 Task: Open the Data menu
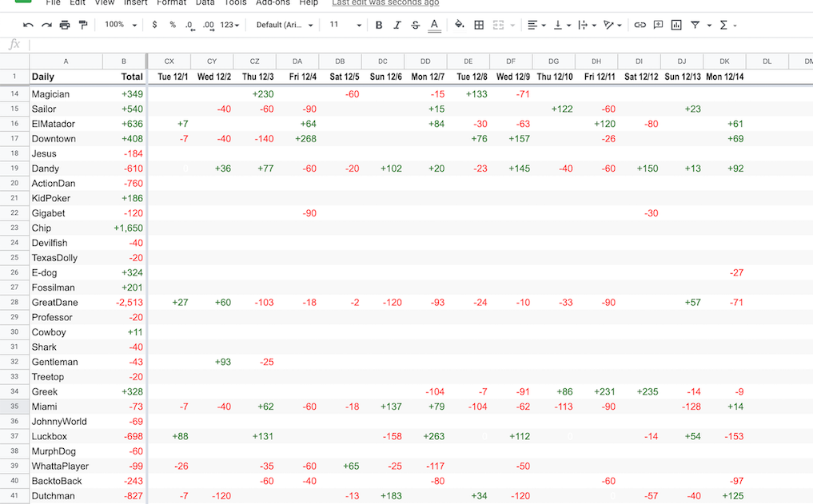pos(205,3)
